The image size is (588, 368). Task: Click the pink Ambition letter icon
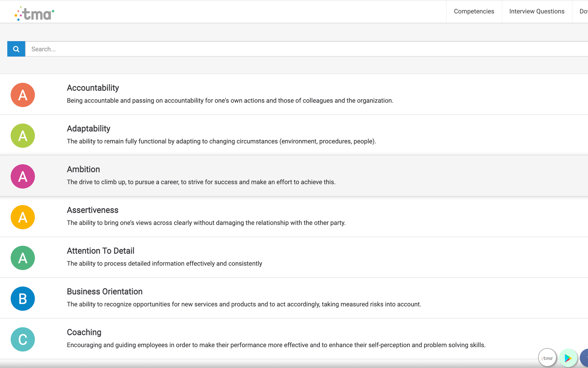pos(23,176)
